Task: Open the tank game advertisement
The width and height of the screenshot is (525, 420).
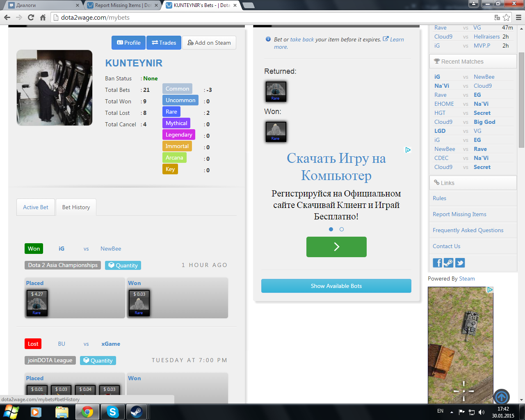Action: pos(461,345)
